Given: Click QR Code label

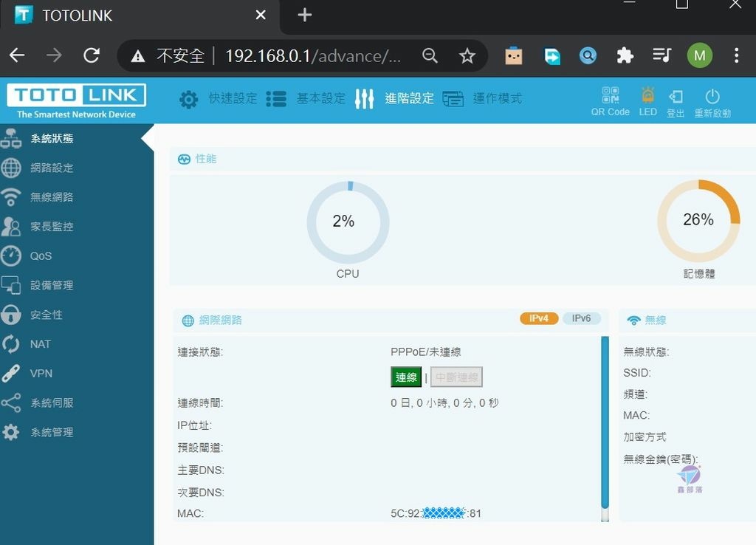Looking at the screenshot, I should pyautogui.click(x=611, y=112).
